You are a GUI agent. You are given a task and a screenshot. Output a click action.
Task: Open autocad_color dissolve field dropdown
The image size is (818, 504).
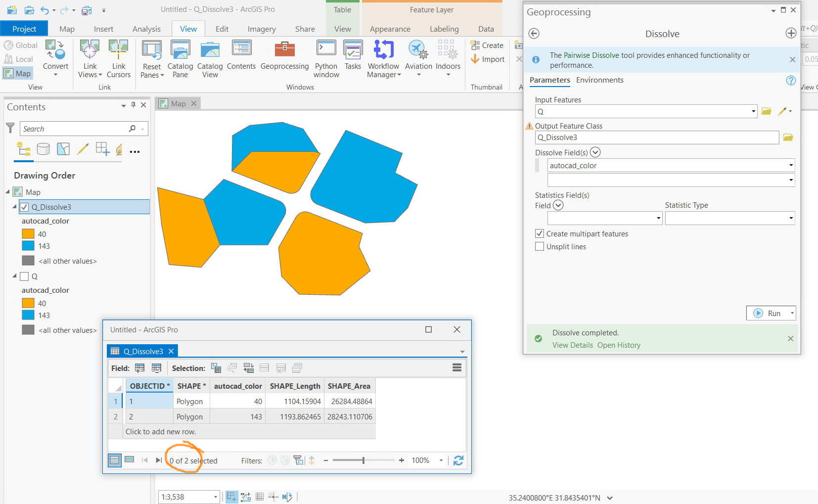(791, 165)
